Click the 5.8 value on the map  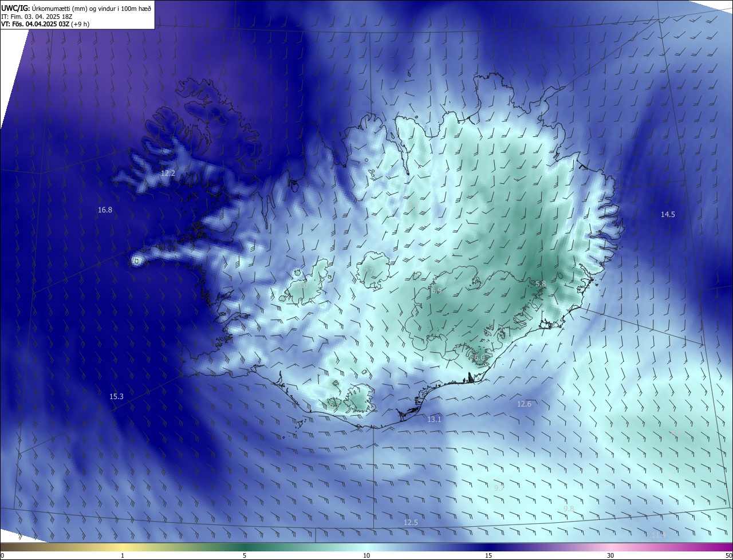tap(541, 284)
